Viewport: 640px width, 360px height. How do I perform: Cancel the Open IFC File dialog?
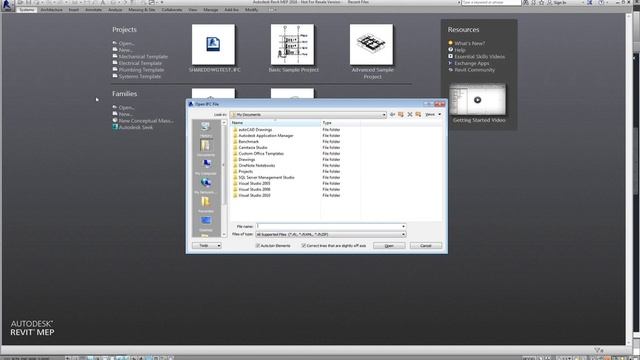click(426, 246)
